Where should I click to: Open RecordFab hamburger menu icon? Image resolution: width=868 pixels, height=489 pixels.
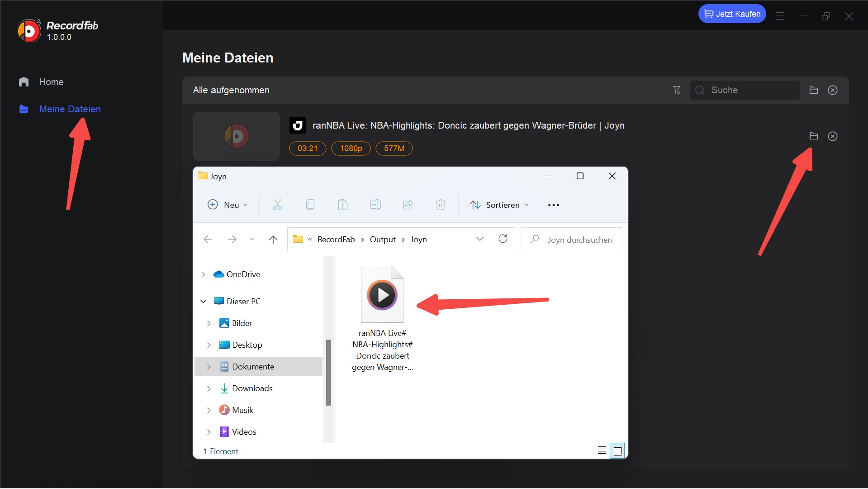coord(780,16)
